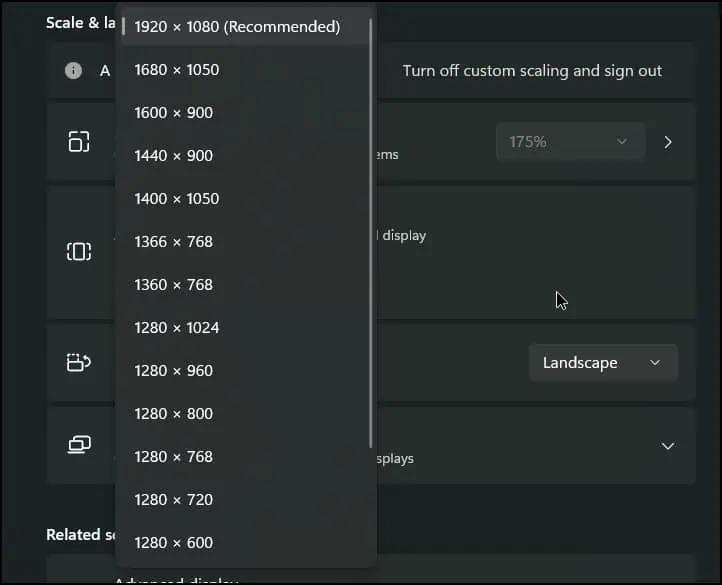722x585 pixels.
Task: Select the 1400 × 1050 option
Action: [x=177, y=199]
